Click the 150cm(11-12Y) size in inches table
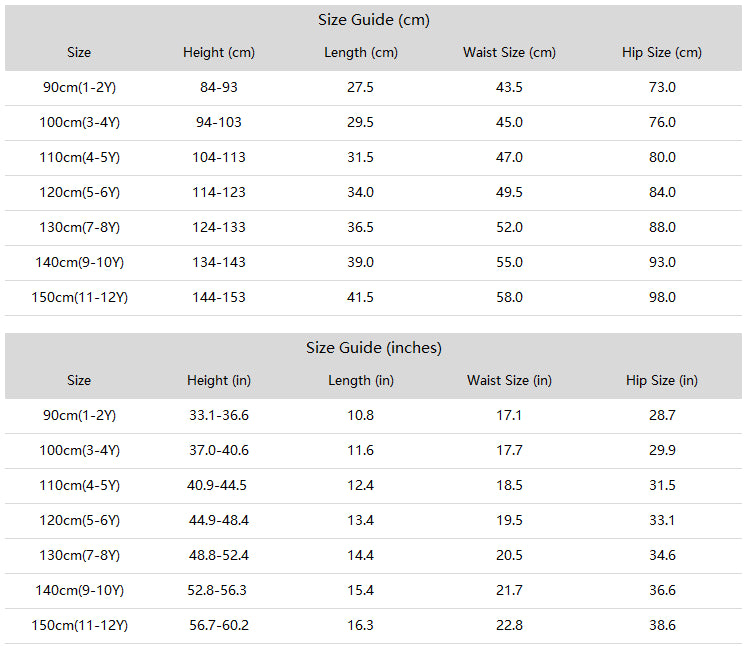This screenshot has height=649, width=749. [79, 626]
